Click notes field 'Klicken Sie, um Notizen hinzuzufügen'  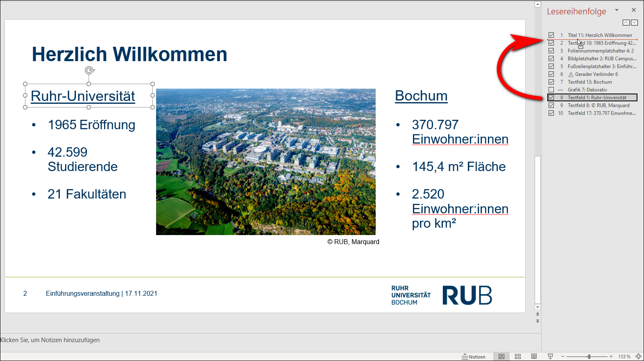[x=50, y=340]
